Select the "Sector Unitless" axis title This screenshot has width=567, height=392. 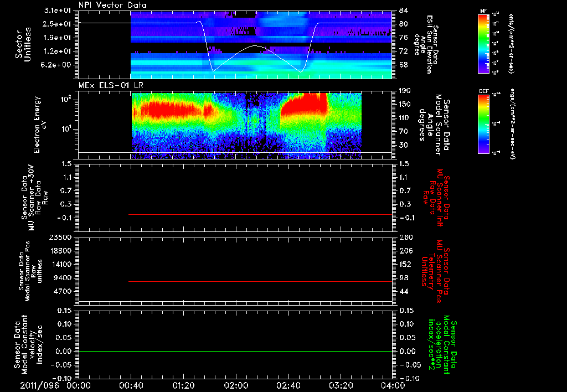coord(23,44)
